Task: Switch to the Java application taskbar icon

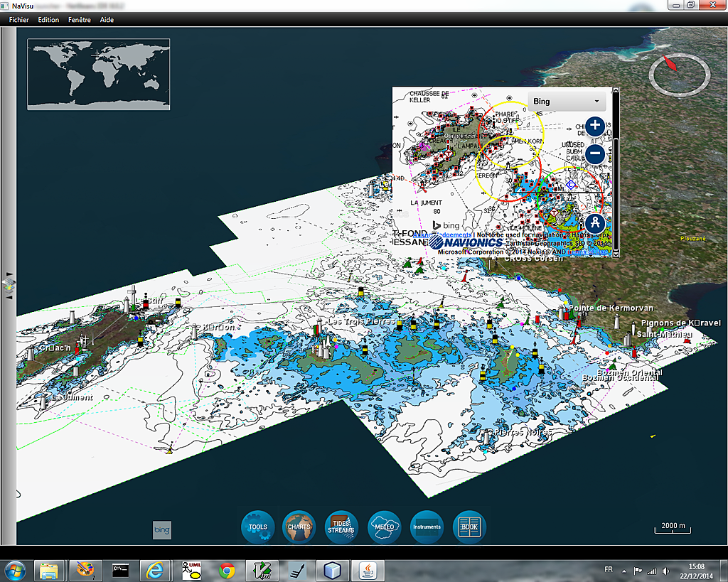Action: [x=368, y=571]
